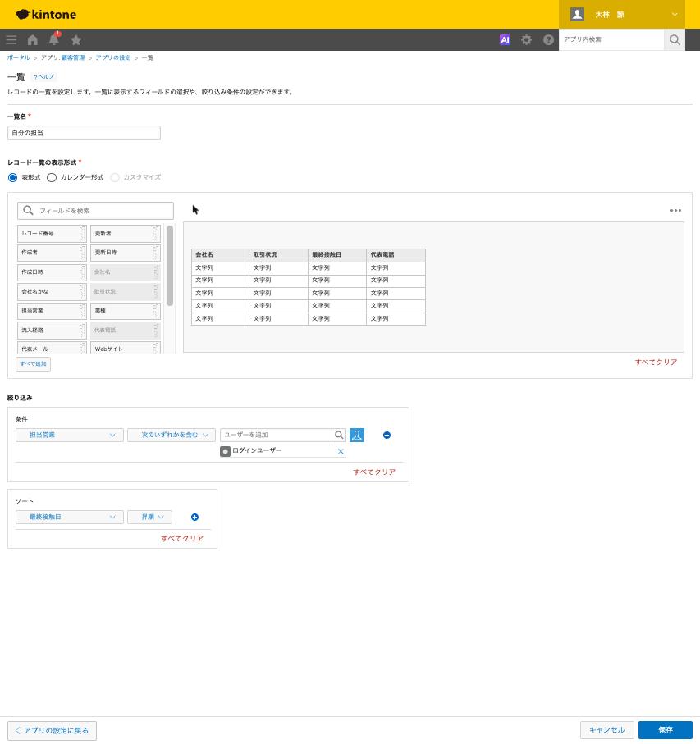Click the 保存 button
This screenshot has width=700, height=744.
point(665,730)
